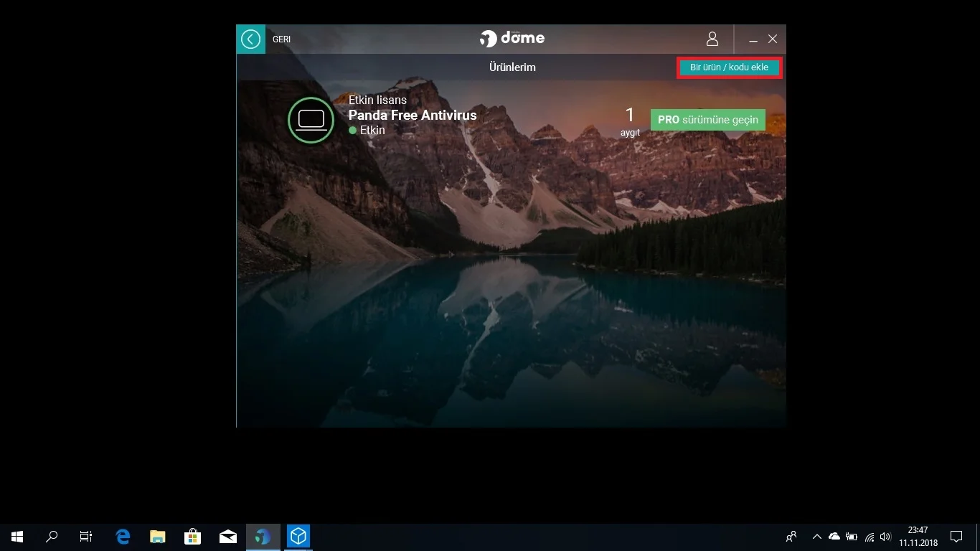Click 'PRO sürümüne geçin' upgrade button
980x551 pixels.
coord(707,120)
